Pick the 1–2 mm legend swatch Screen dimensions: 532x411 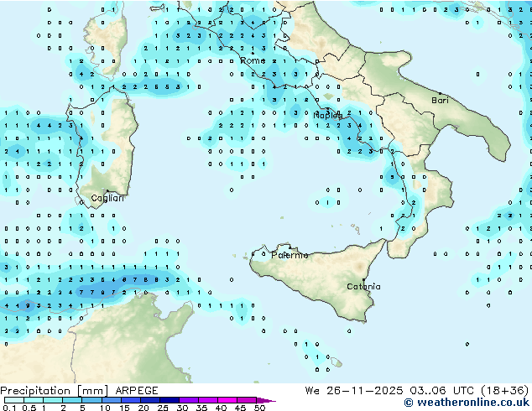53,400
